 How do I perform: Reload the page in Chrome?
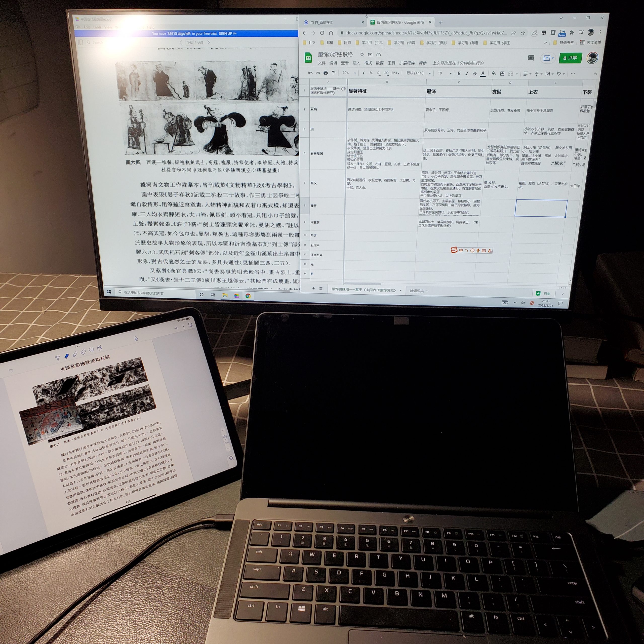click(x=322, y=33)
